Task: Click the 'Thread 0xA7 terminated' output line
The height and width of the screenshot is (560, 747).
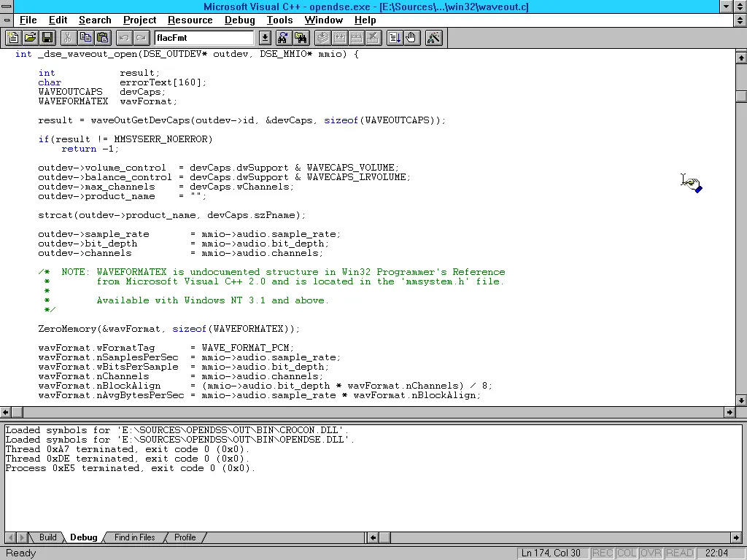Action: point(127,449)
